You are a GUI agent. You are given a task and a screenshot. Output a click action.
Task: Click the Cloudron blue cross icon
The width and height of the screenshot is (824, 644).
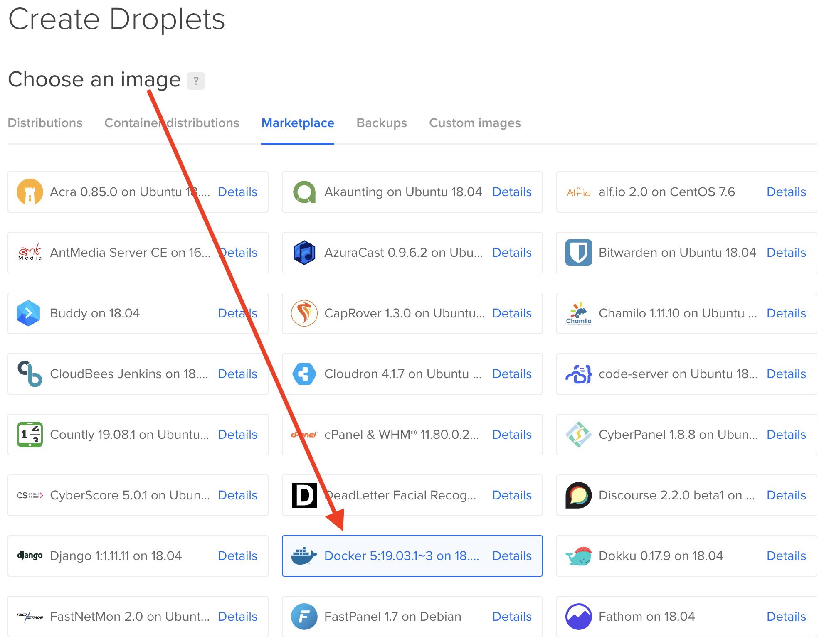(304, 374)
